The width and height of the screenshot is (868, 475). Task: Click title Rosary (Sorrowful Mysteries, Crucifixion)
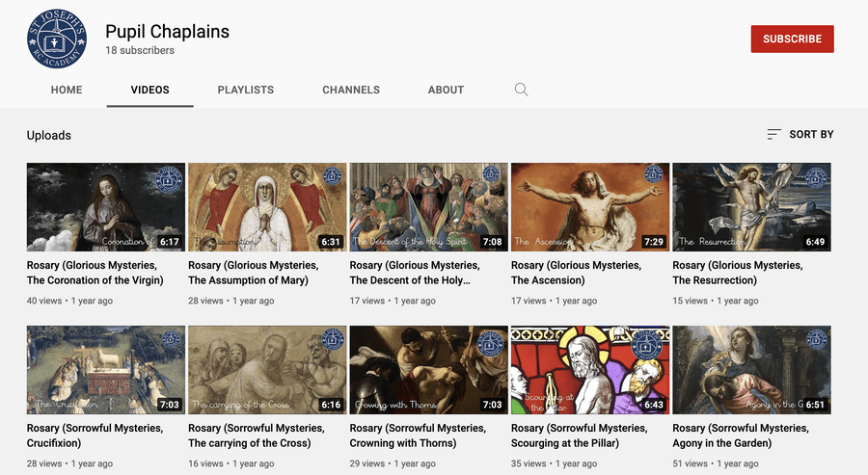[x=95, y=435]
